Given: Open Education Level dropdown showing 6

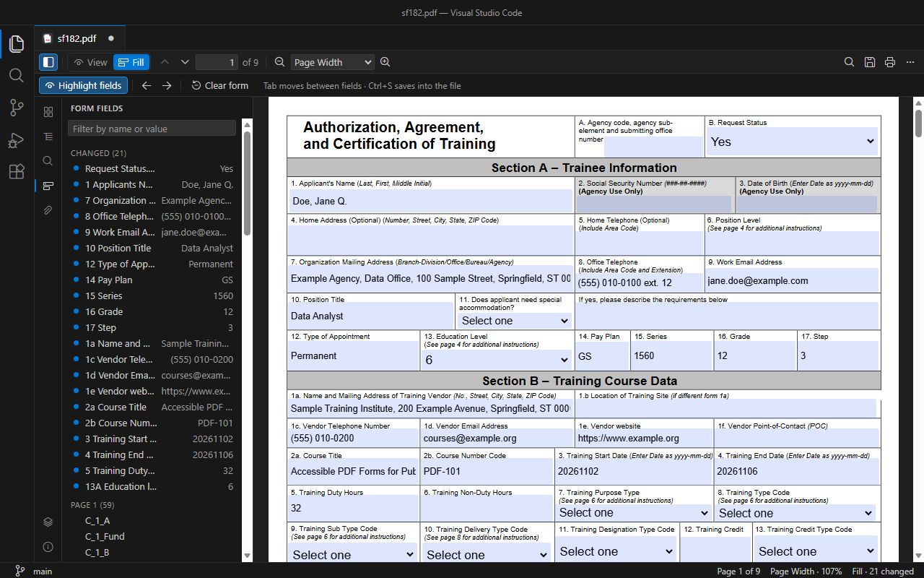Looking at the screenshot, I should point(497,359).
